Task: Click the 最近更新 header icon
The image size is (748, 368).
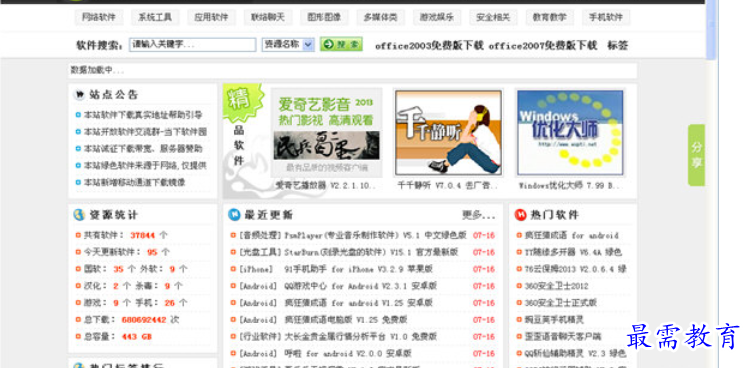Action: pos(234,215)
